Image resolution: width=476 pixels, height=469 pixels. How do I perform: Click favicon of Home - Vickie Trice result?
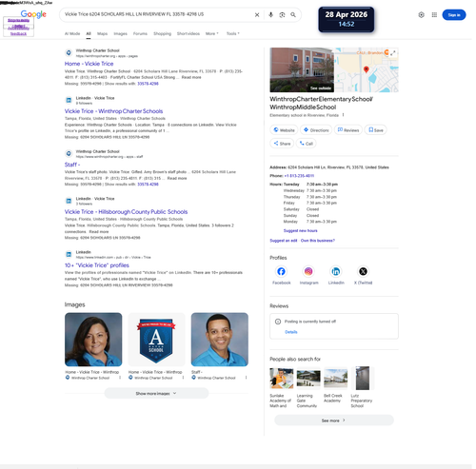(69, 52)
